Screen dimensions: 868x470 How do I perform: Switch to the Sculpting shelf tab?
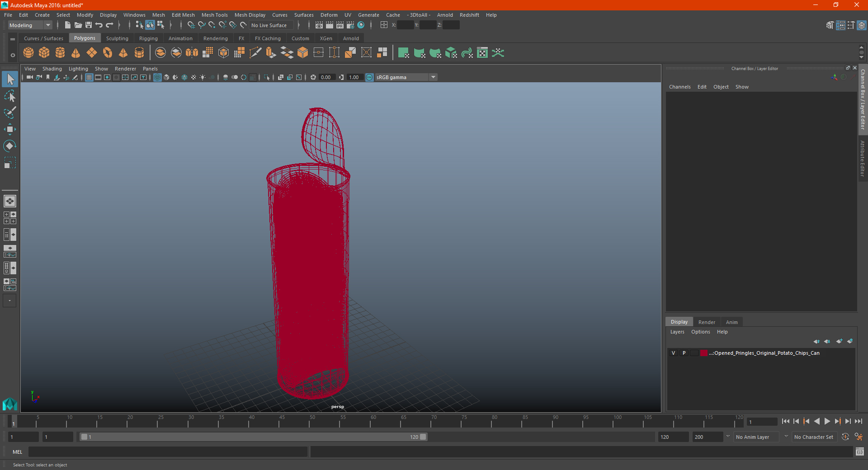(x=117, y=38)
